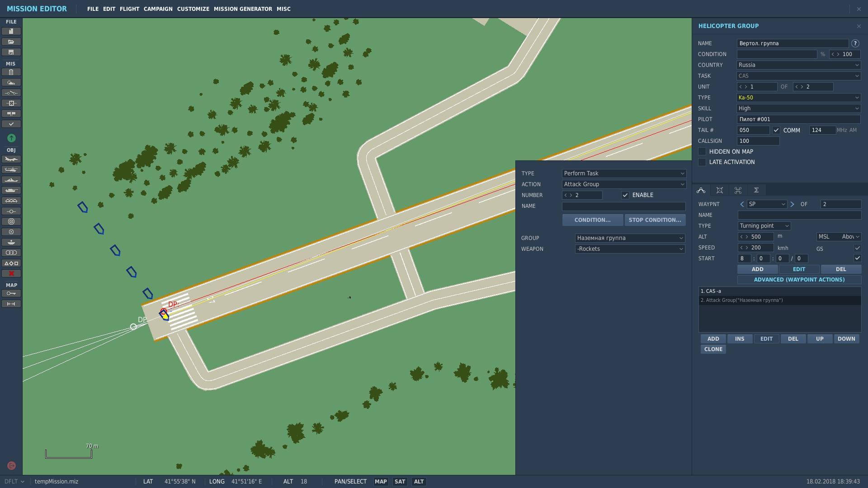
Task: Click the STOP CONDITION... button
Action: 655,220
